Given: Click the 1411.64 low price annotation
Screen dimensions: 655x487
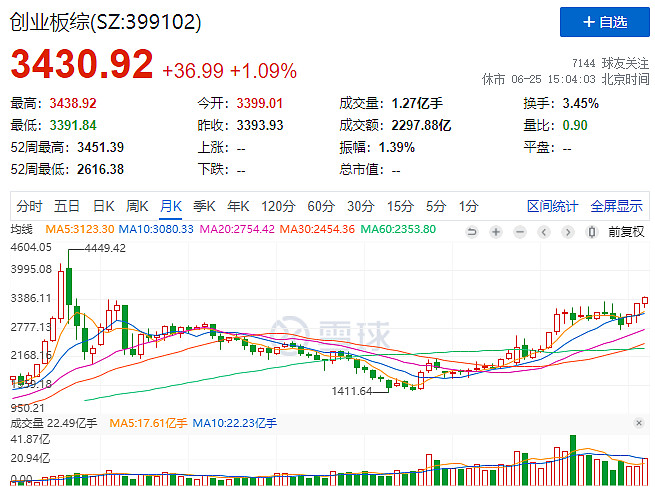Looking at the screenshot, I should tap(351, 391).
